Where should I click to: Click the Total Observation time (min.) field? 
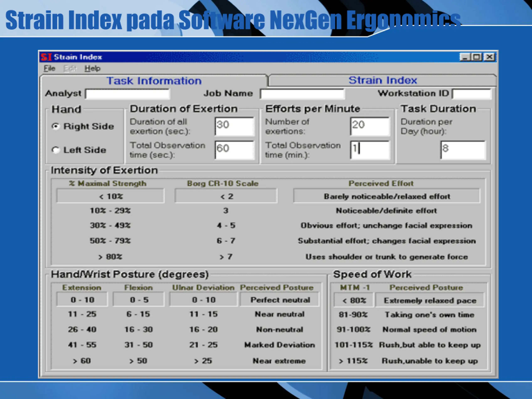click(370, 150)
